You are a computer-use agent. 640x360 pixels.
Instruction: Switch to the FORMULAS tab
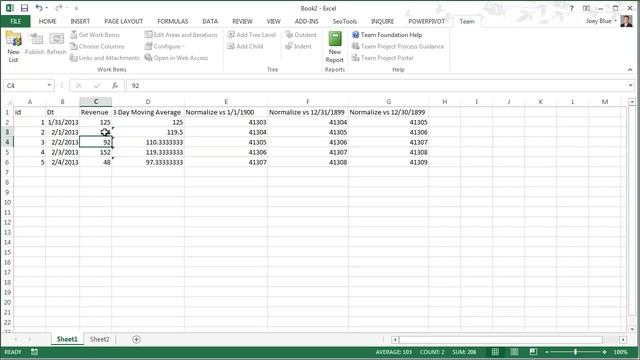coord(173,21)
